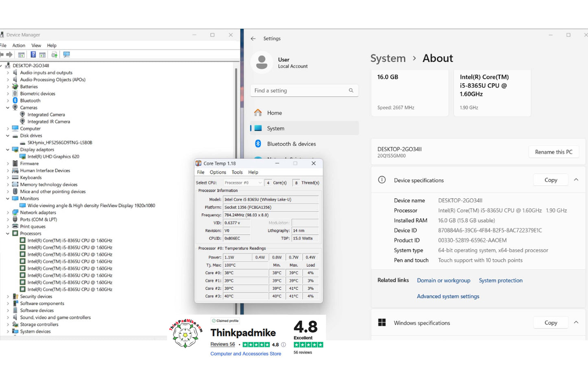The width and height of the screenshot is (588, 369).
Task: Collapse the Windows specifications section chevron
Action: [x=576, y=322]
